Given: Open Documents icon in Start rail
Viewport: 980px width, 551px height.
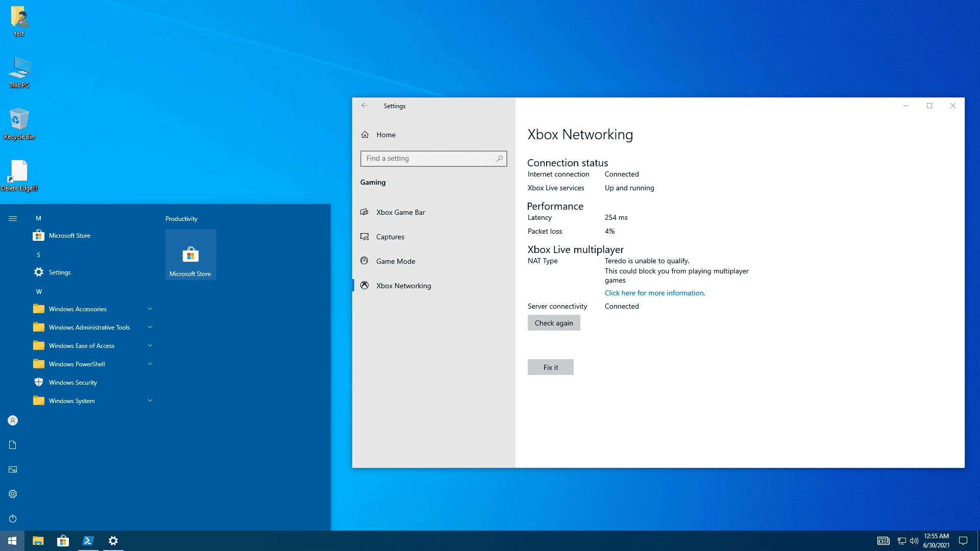Looking at the screenshot, I should (x=13, y=445).
